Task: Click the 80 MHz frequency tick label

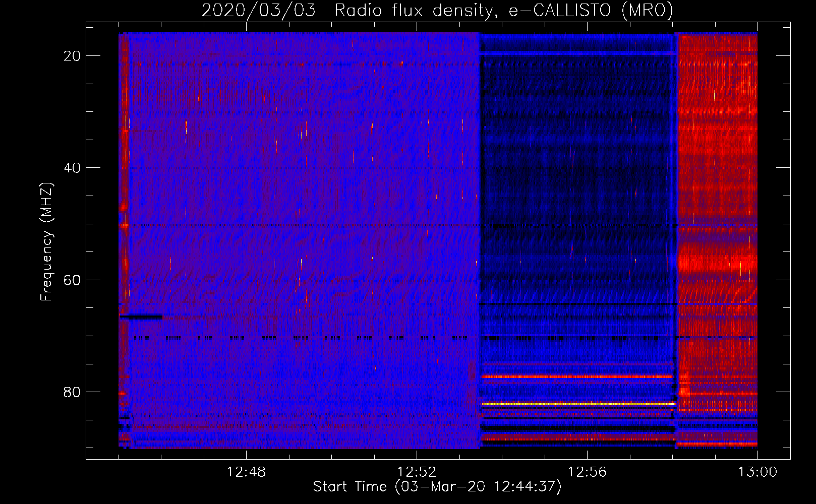Action: coord(72,392)
